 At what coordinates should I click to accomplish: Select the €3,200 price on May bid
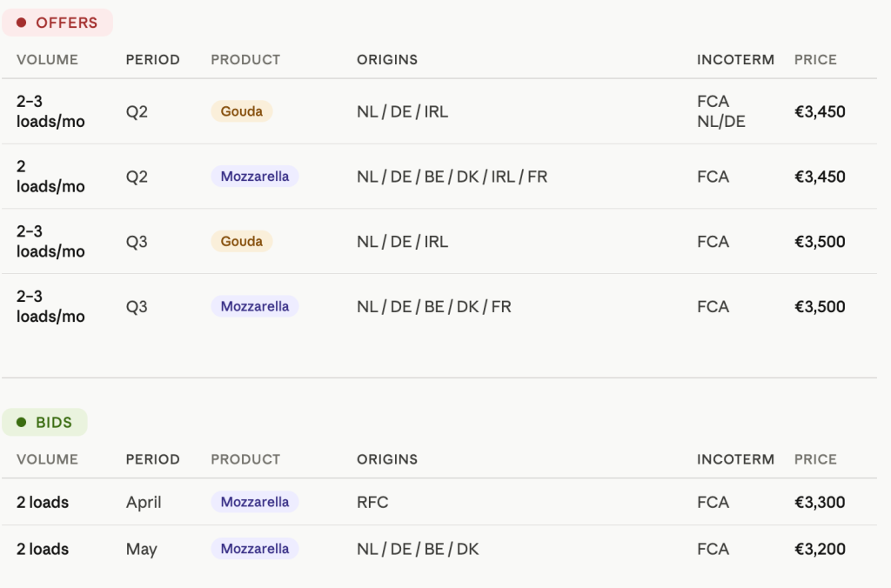820,549
